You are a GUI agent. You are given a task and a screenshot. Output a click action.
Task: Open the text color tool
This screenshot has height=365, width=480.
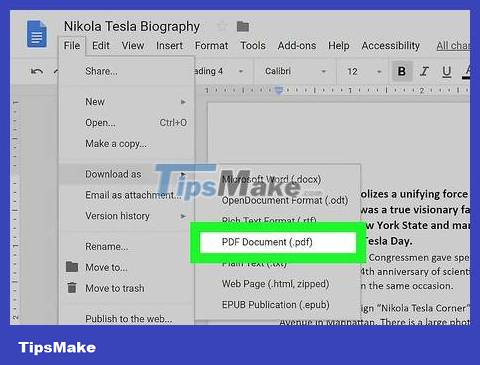pyautogui.click(x=466, y=71)
